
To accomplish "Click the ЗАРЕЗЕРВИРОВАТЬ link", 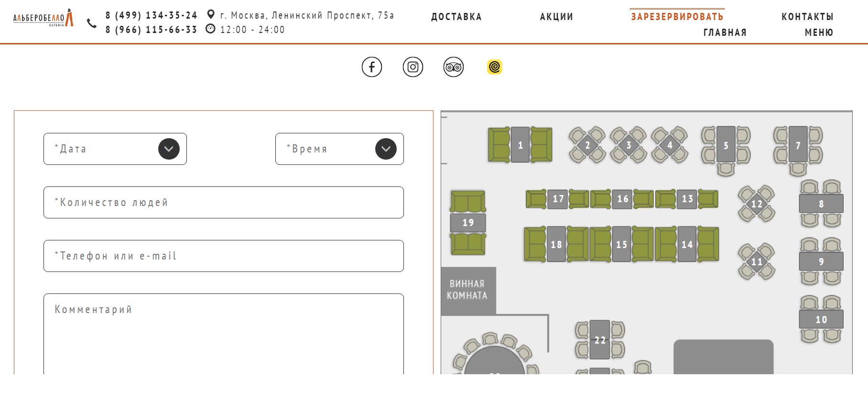I will pyautogui.click(x=677, y=17).
